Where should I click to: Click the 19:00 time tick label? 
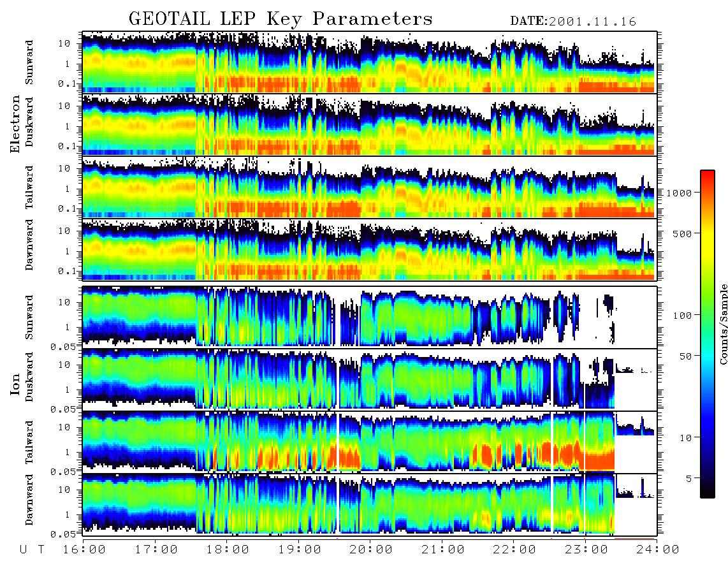pos(300,550)
